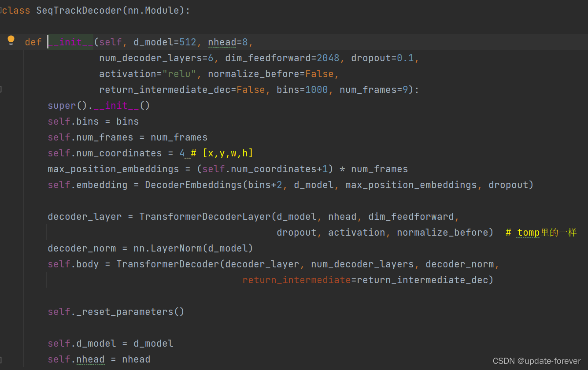
Task: Click the # [x,y,w,h] comment
Action: point(222,153)
